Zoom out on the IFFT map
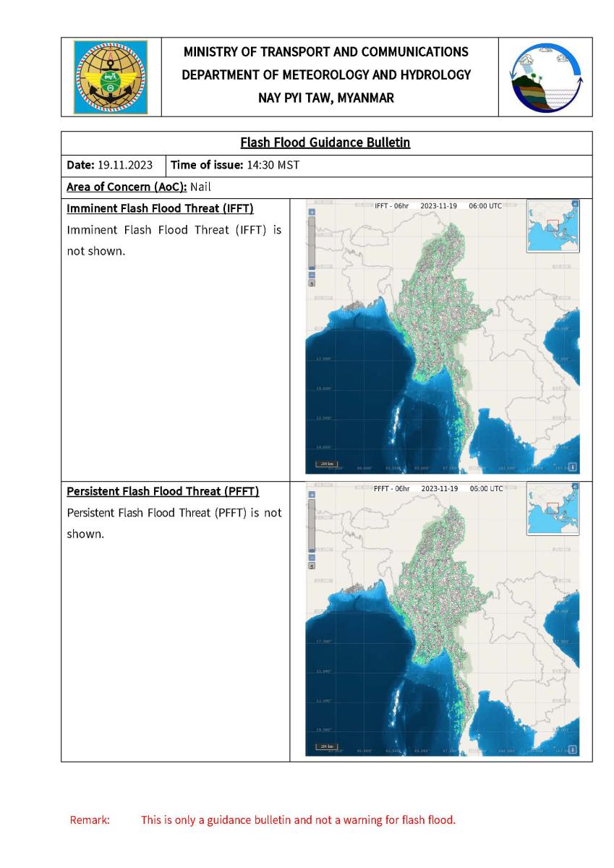The width and height of the screenshot is (614, 868). (x=312, y=275)
